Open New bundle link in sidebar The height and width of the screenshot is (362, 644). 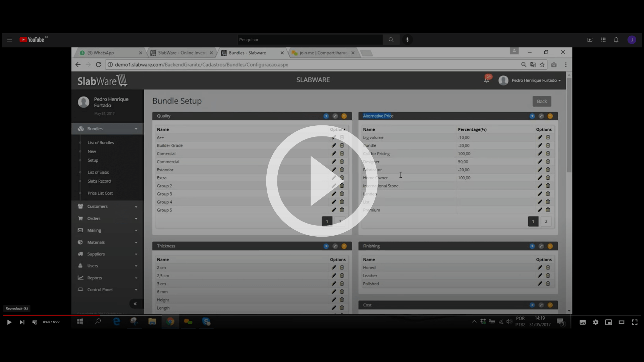[92, 152]
